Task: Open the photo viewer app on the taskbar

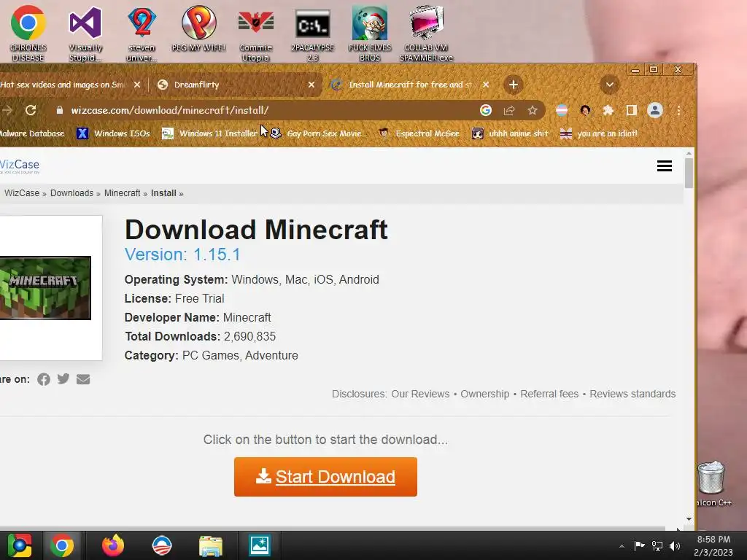Action: [260, 545]
